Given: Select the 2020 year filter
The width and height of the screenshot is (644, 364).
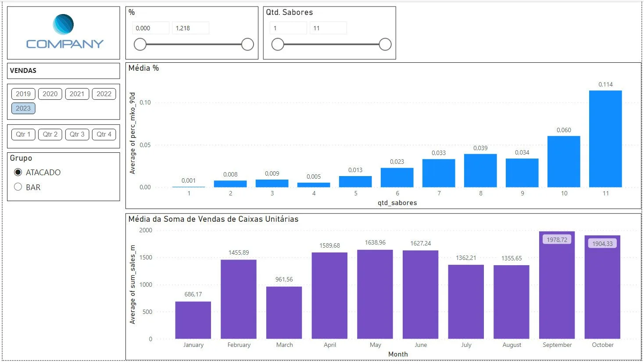Looking at the screenshot, I should click(50, 94).
